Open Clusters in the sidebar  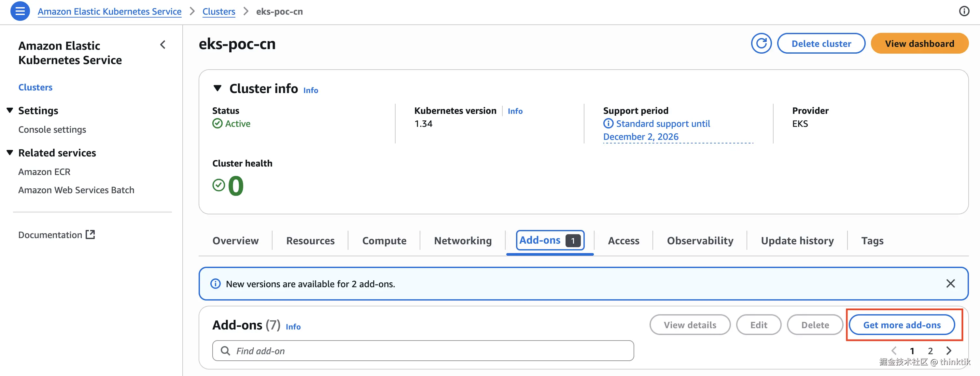tap(35, 87)
